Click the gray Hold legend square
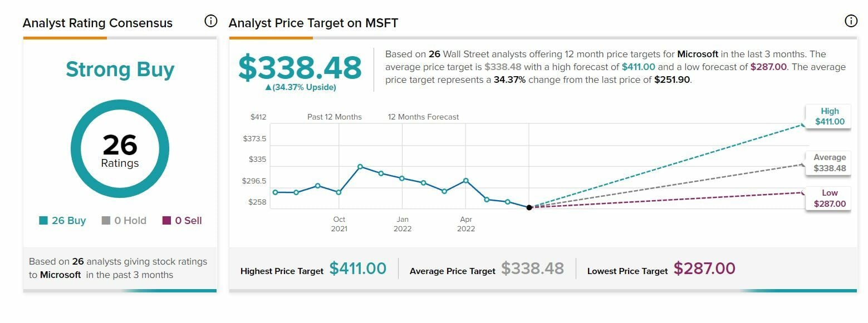 pyautogui.click(x=106, y=221)
